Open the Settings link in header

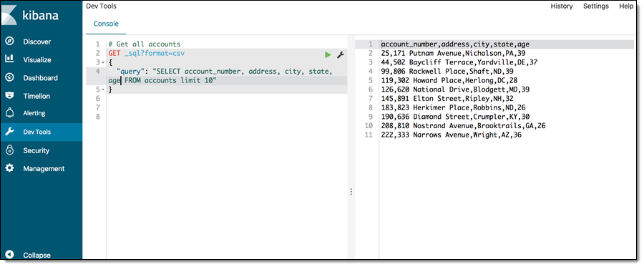pyautogui.click(x=596, y=6)
